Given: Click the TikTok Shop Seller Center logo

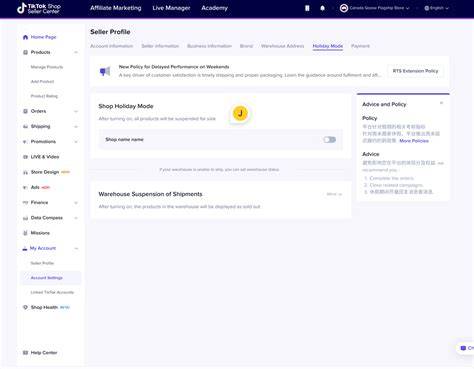Looking at the screenshot, I should coord(39,8).
